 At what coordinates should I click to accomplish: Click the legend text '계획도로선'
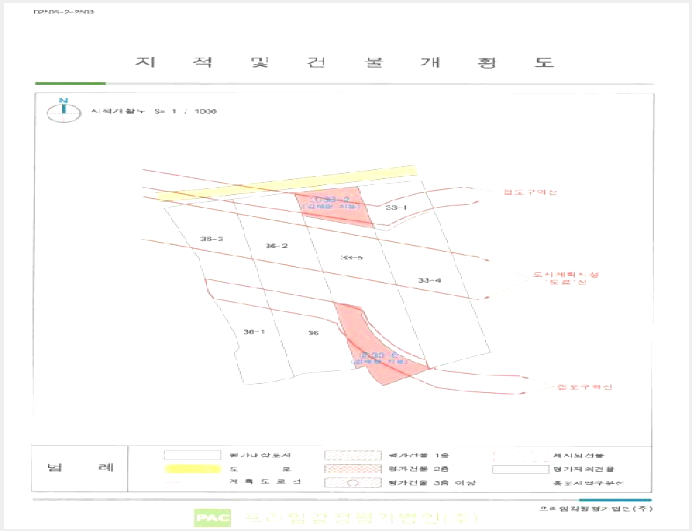(x=265, y=482)
